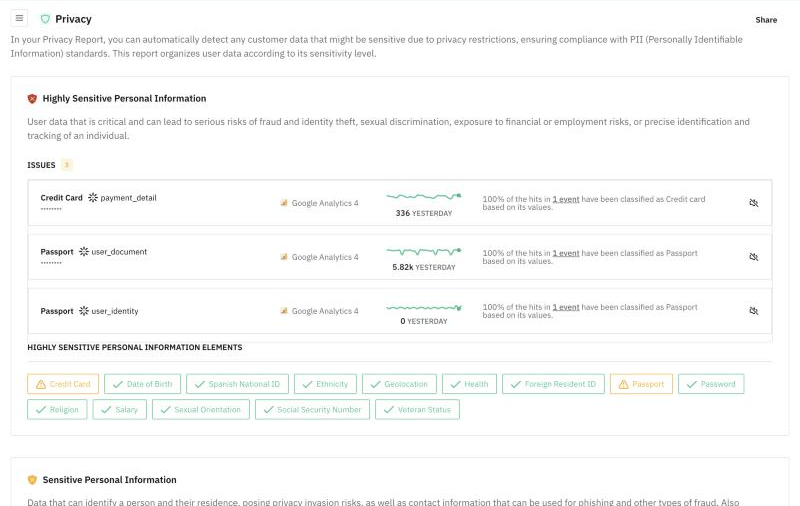Select the Credit Card warning element tag

[x=63, y=384]
